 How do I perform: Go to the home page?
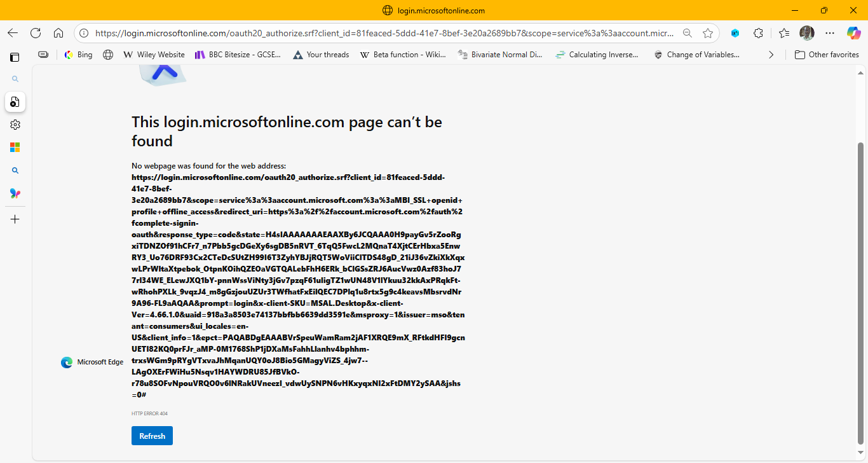click(58, 32)
